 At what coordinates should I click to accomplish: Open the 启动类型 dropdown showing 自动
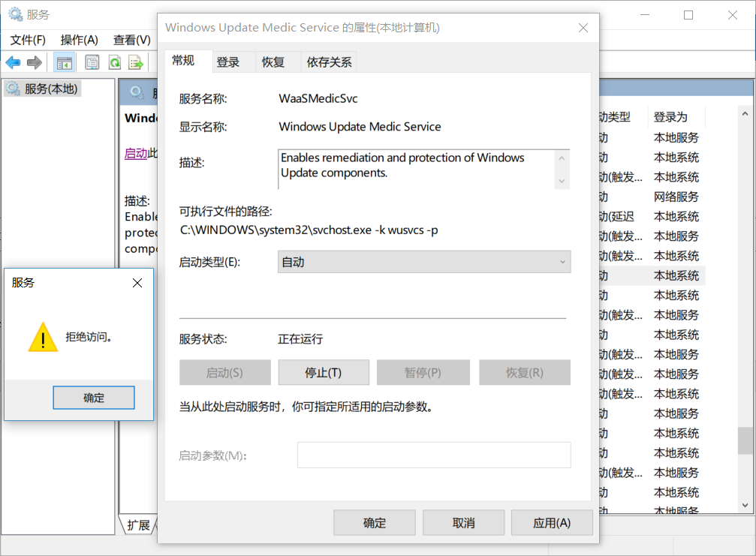[x=424, y=262]
